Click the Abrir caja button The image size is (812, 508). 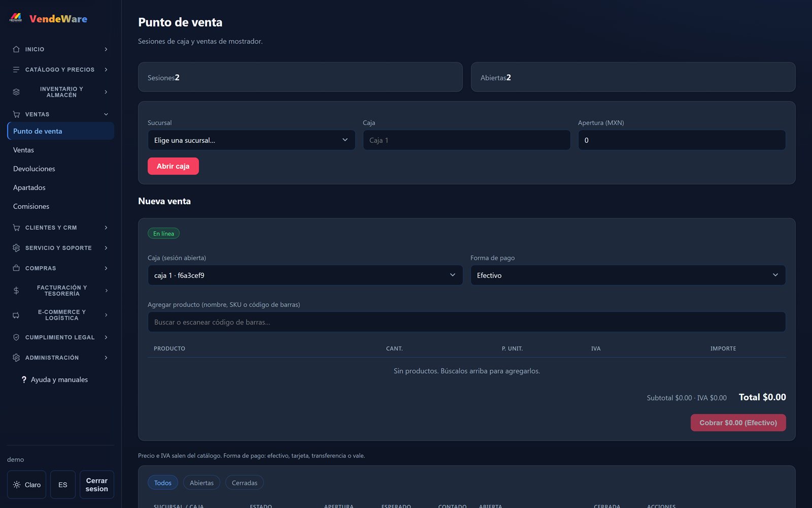pos(173,166)
